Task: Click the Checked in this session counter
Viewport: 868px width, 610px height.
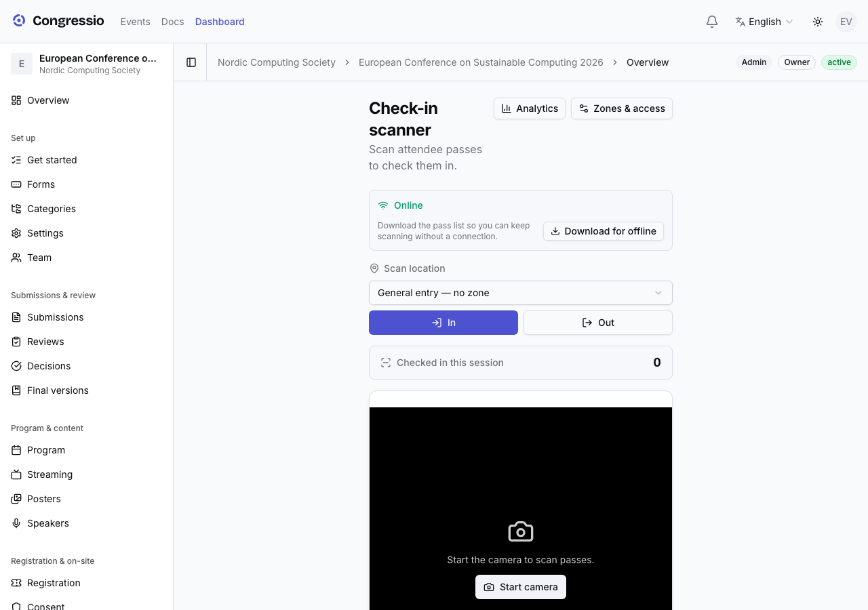Action: click(521, 363)
